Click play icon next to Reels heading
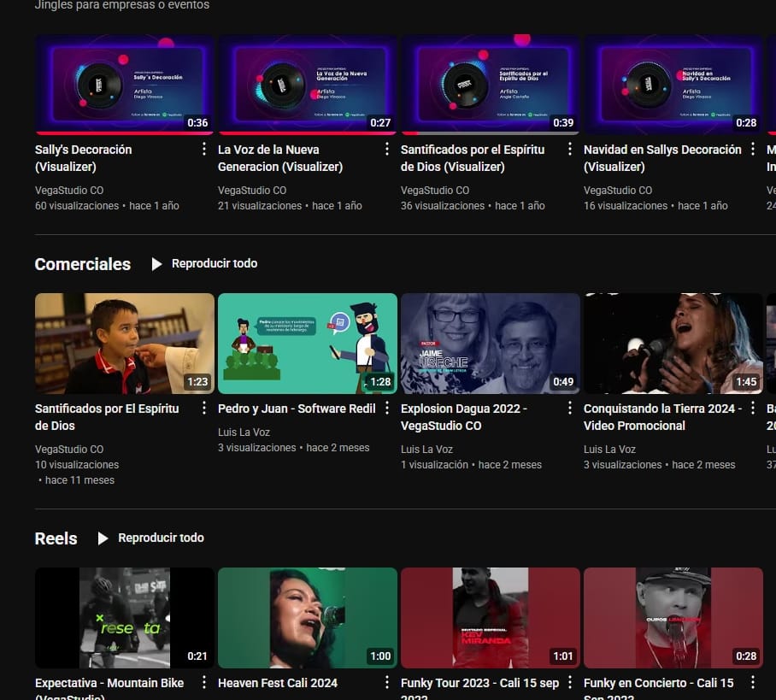776x700 pixels. point(103,538)
